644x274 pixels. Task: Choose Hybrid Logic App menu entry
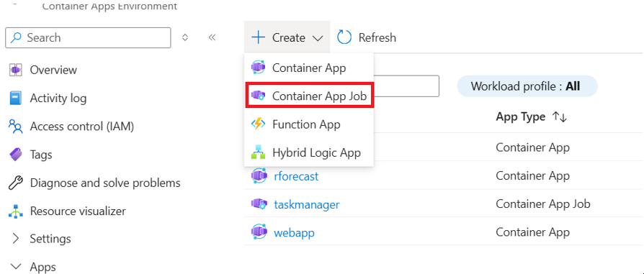[309, 152]
